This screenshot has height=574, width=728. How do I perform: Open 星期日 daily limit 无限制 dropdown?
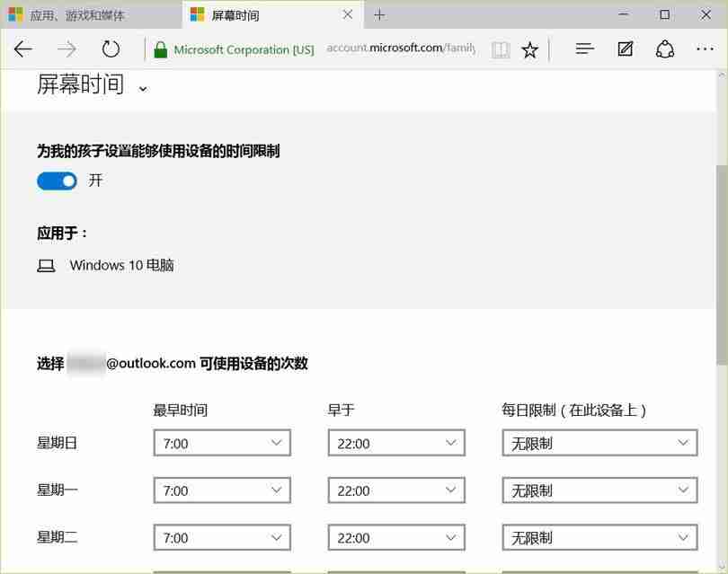click(x=599, y=443)
